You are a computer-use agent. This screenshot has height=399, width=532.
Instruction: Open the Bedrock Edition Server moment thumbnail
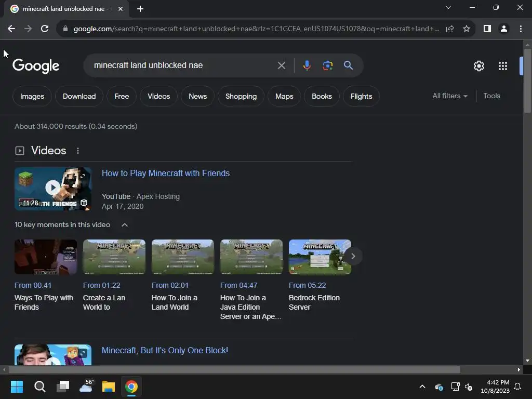(x=320, y=257)
